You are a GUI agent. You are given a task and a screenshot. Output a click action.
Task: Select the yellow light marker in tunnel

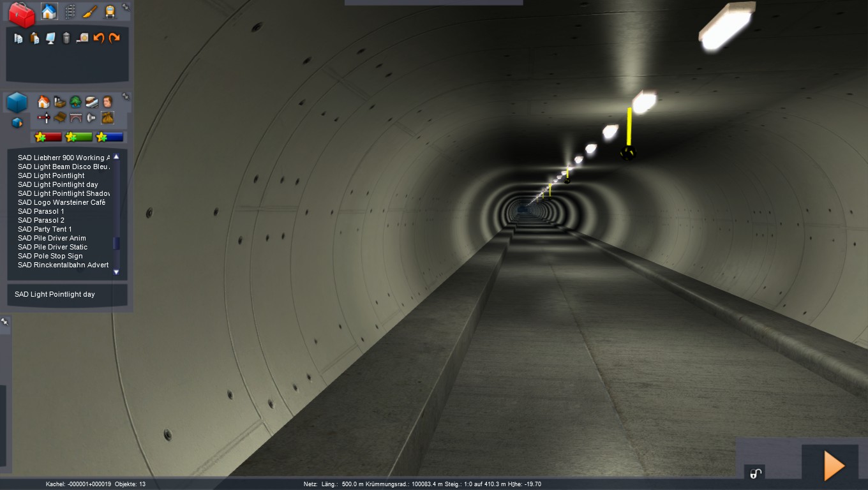[x=629, y=134]
